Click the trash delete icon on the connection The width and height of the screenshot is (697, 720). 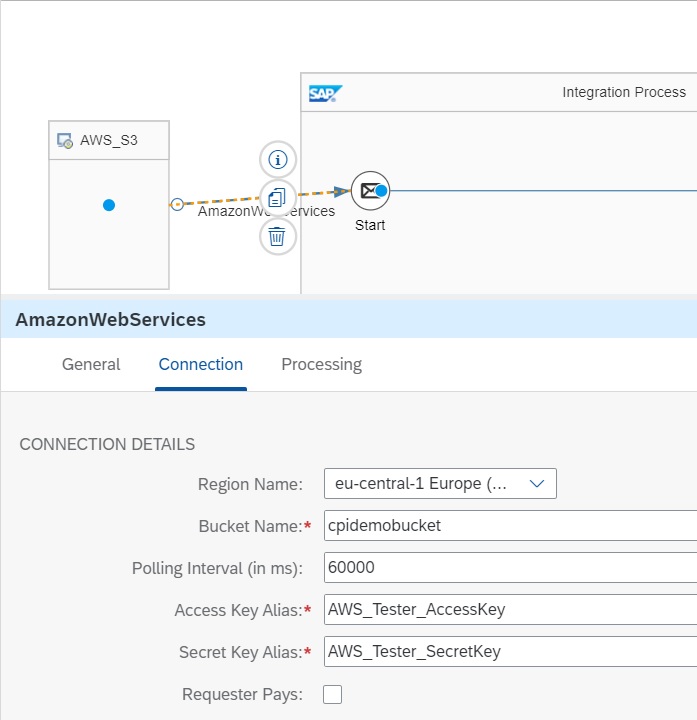click(277, 236)
